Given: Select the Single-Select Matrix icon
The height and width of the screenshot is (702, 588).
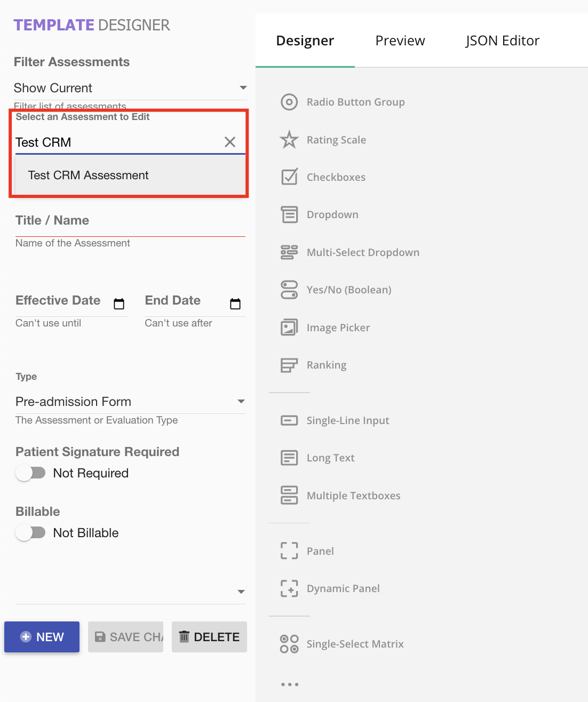Looking at the screenshot, I should pos(289,644).
